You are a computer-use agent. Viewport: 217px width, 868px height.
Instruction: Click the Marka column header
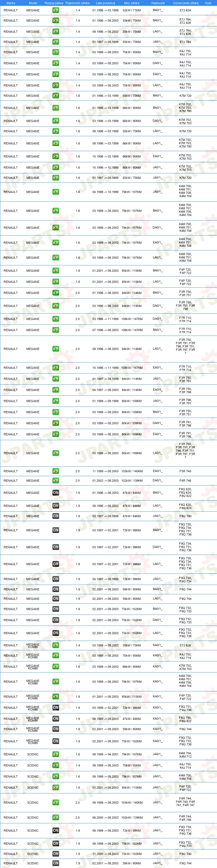(x=11, y=3)
